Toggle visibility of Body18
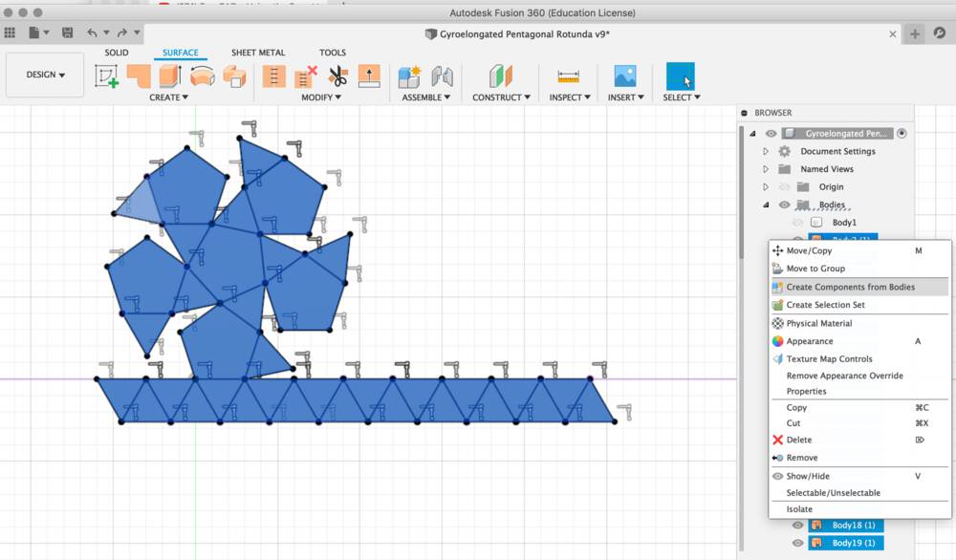Image resolution: width=956 pixels, height=560 pixels. click(798, 525)
